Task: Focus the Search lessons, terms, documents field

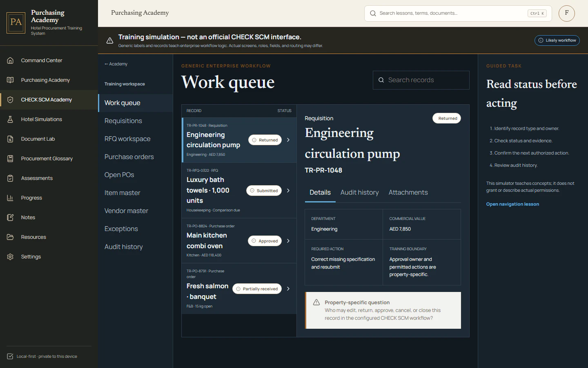Action: 458,13
